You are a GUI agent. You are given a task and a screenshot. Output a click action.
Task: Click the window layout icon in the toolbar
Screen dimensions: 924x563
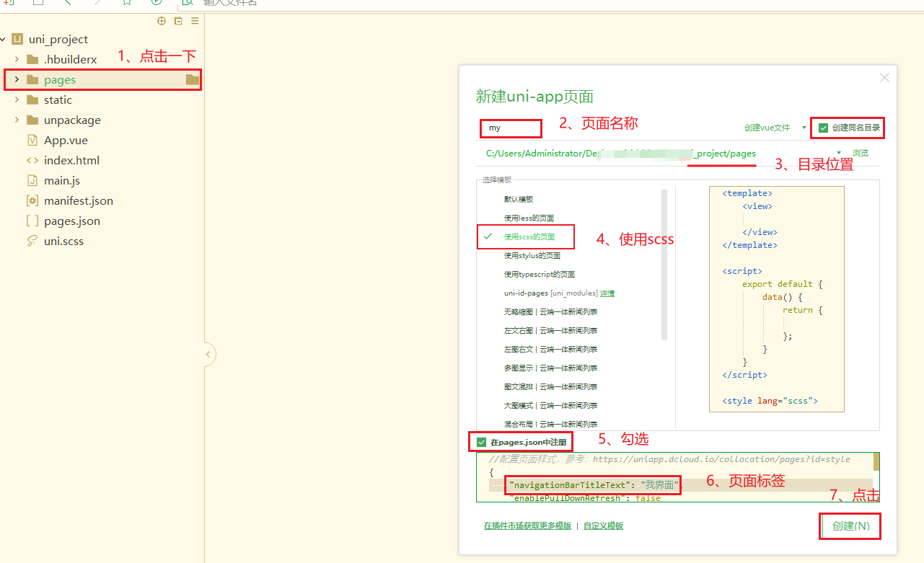point(38,4)
